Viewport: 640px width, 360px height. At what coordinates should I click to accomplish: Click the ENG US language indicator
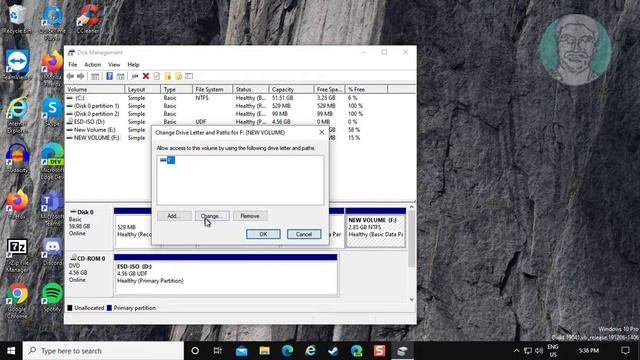pos(553,351)
